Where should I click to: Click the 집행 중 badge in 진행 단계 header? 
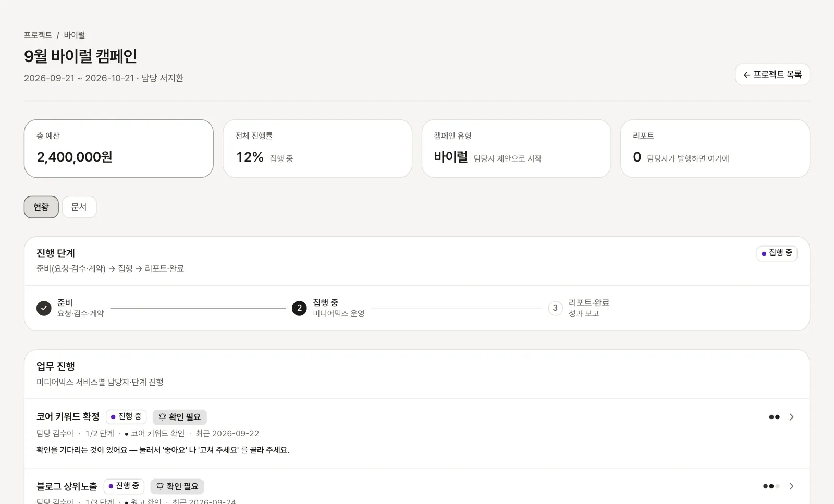[x=777, y=253]
